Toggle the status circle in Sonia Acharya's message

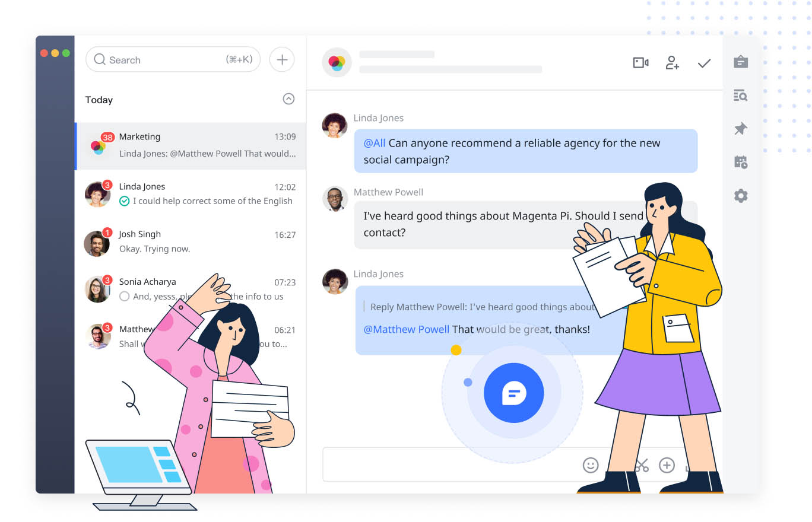[x=124, y=297]
